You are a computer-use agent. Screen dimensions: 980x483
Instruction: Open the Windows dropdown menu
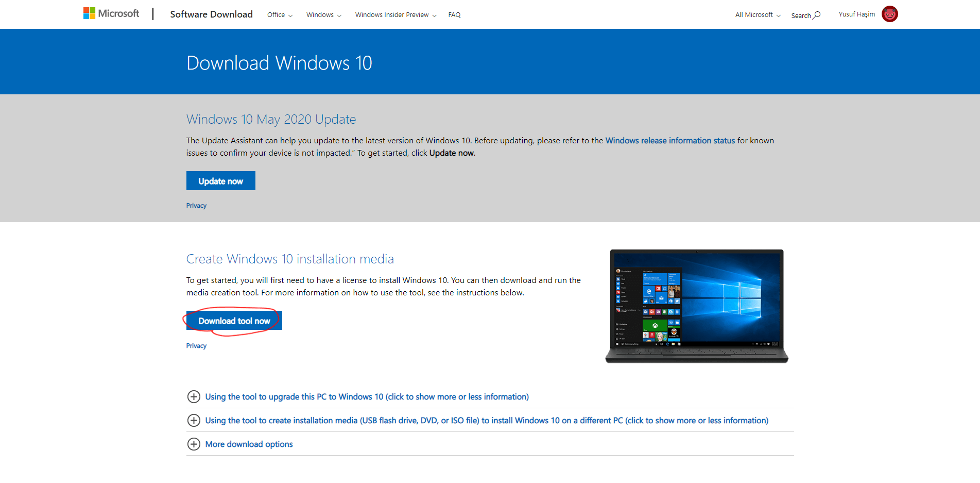click(324, 15)
